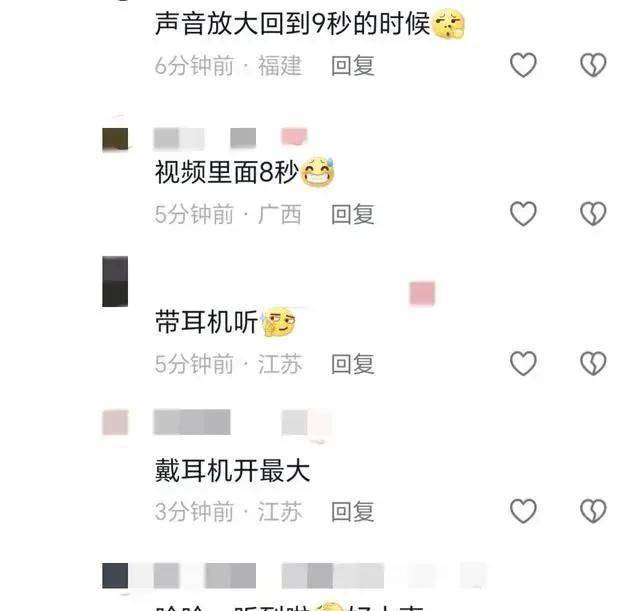Like the 视频里面8秒 comment

click(x=523, y=213)
